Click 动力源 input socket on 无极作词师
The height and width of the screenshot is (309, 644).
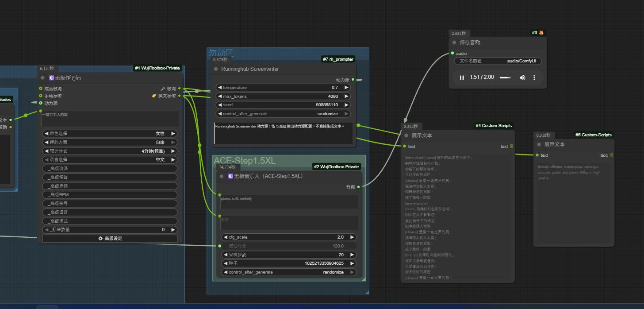[x=41, y=103]
